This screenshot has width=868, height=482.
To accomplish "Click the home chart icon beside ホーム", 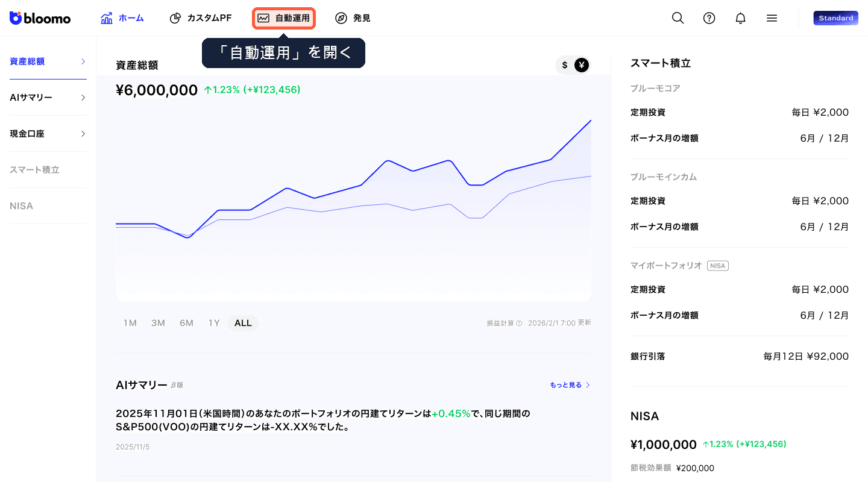I will click(x=107, y=18).
